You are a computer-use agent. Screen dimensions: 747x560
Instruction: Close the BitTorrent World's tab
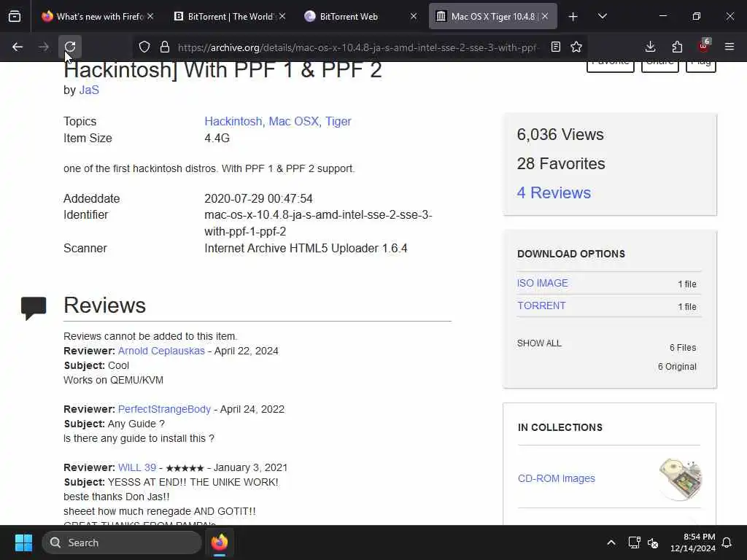tap(282, 16)
